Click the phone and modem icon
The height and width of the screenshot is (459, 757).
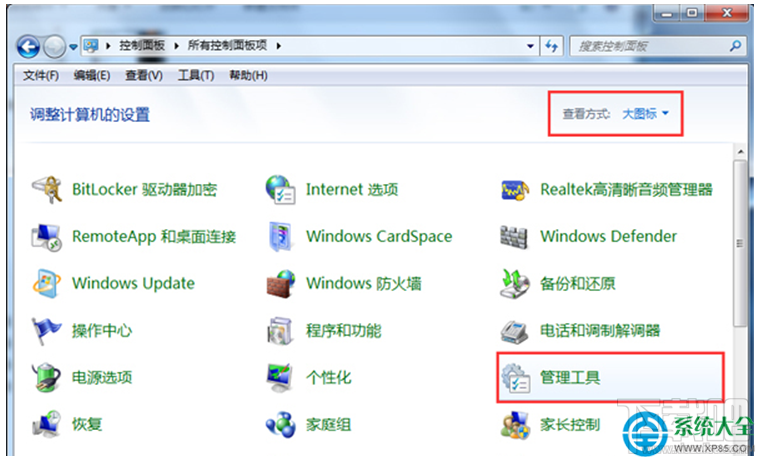coord(514,331)
